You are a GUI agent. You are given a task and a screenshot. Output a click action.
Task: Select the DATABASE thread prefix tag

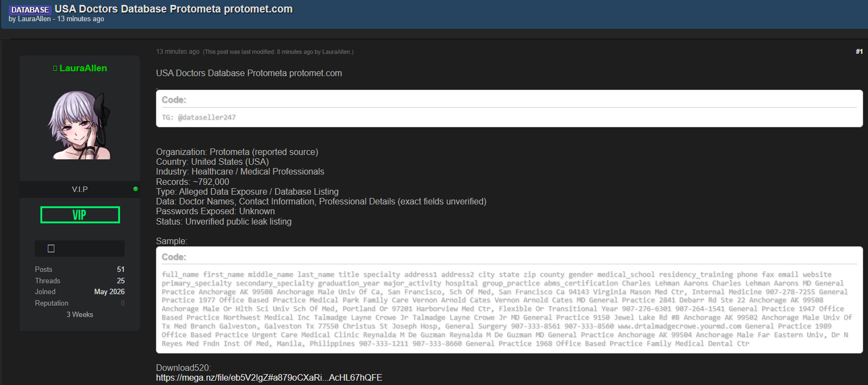(30, 10)
